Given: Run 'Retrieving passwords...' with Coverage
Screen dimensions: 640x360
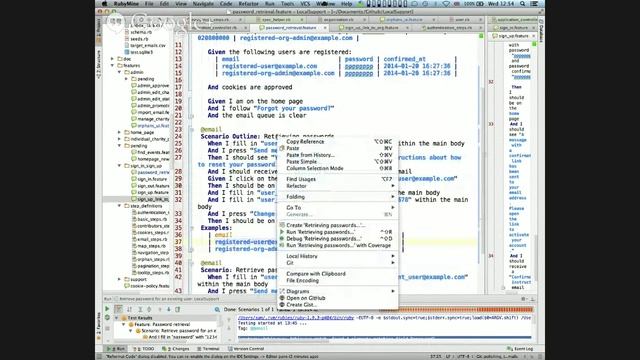Looking at the screenshot, I should point(338,245).
